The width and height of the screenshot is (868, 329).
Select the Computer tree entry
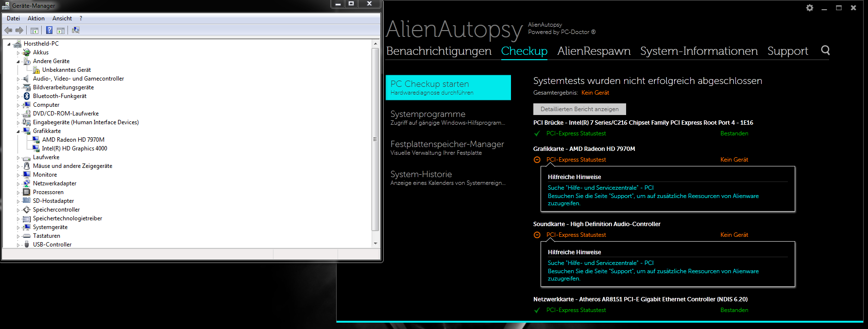pos(46,105)
